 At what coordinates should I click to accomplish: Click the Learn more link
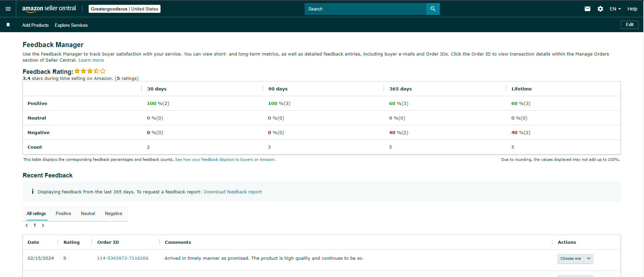(91, 60)
